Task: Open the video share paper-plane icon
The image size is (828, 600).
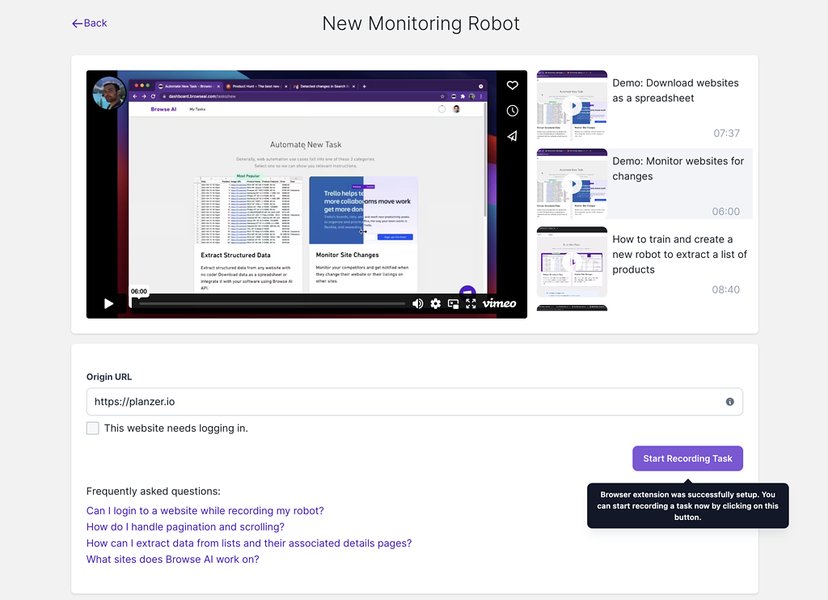Action: 511,137
